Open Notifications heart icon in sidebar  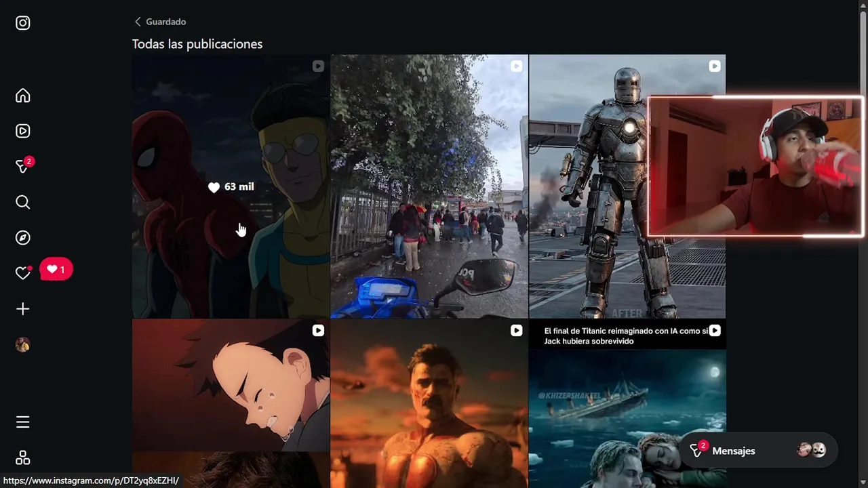point(22,272)
